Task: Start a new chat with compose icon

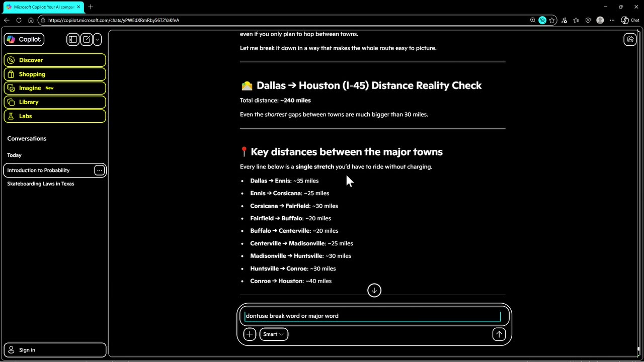Action: (87, 39)
